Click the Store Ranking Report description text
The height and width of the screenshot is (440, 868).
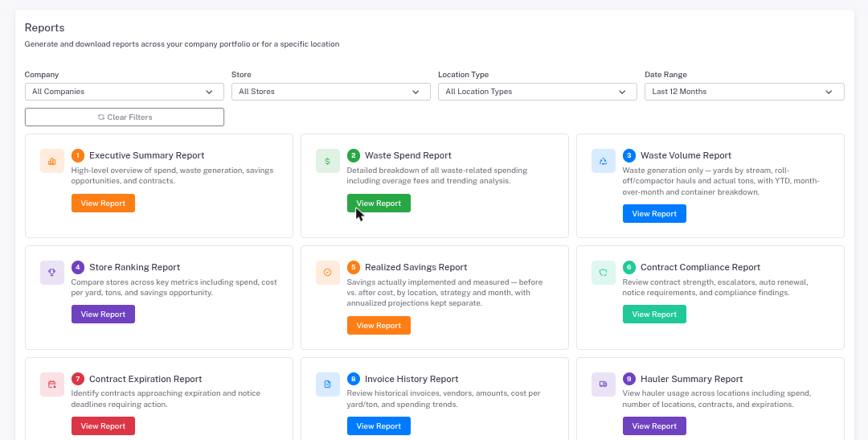click(x=174, y=288)
